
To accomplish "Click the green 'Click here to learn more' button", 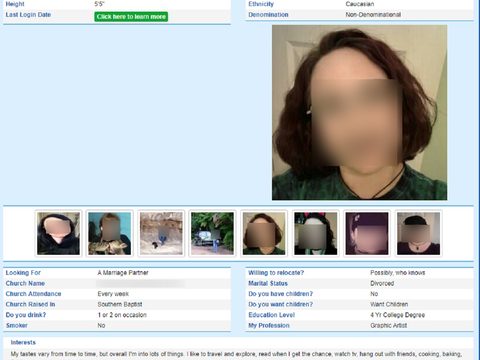I will coord(131,17).
